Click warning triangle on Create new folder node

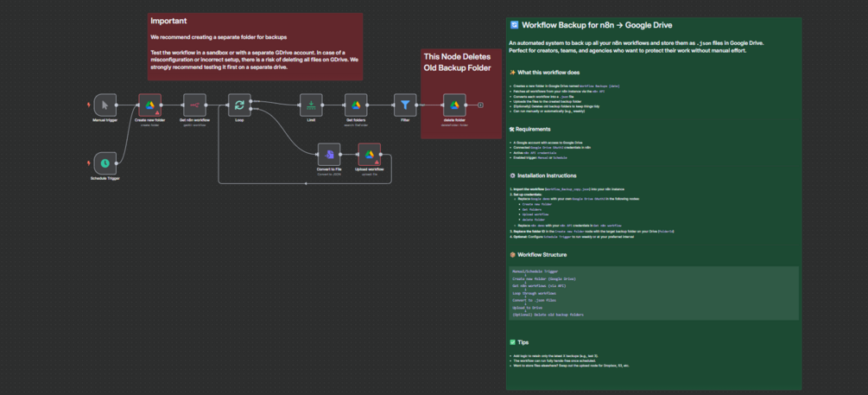coord(157,112)
